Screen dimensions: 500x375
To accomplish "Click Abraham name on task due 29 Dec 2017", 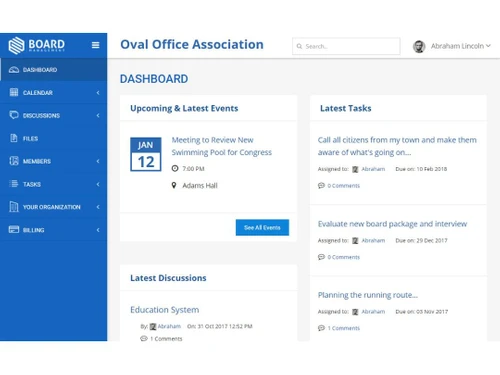I will (x=373, y=240).
